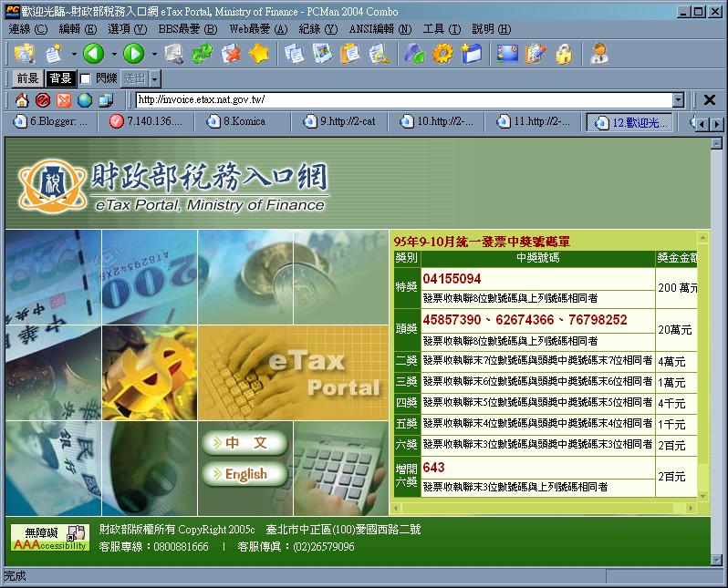Image resolution: width=728 pixels, height=588 pixels.
Task: Click page vertical scrollbar down arrow
Action: click(716, 560)
